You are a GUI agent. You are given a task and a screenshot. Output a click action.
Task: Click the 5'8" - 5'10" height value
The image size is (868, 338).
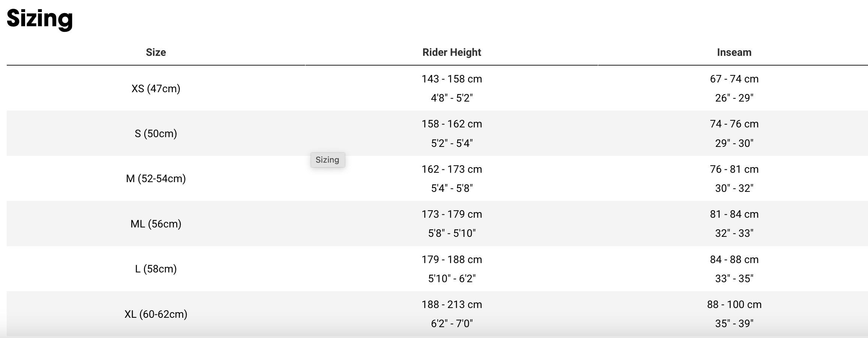pos(452,233)
